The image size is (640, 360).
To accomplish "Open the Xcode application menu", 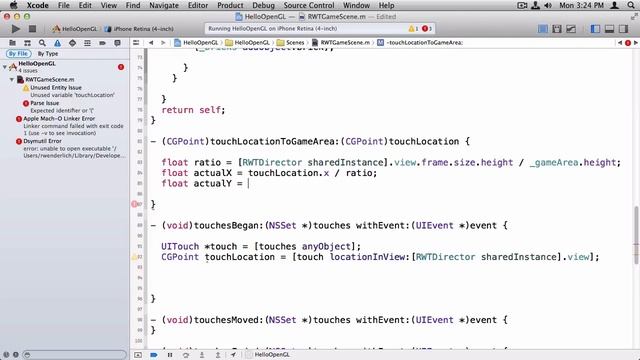I will tap(37, 5).
